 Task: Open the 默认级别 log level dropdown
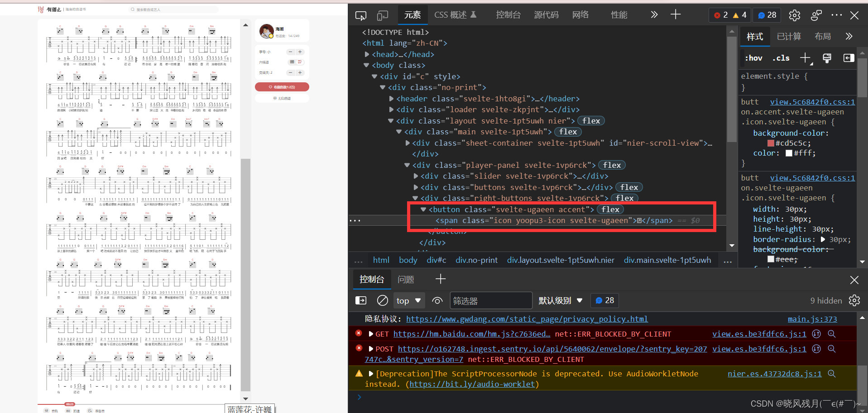click(561, 300)
